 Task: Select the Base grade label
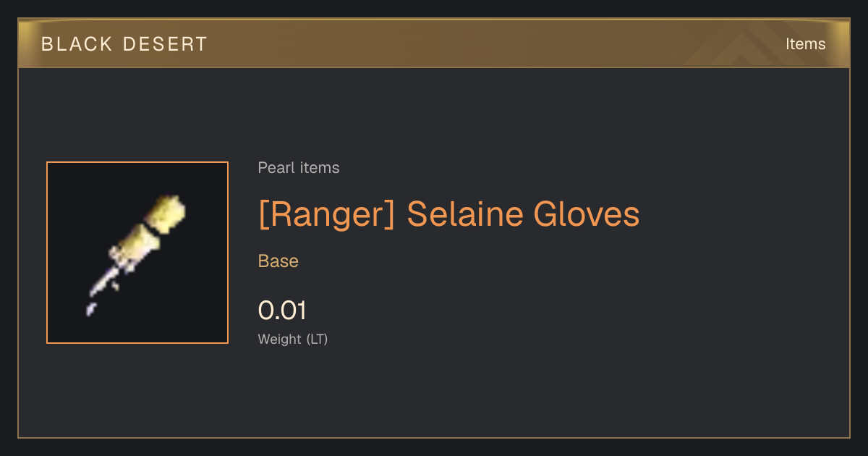click(x=278, y=261)
